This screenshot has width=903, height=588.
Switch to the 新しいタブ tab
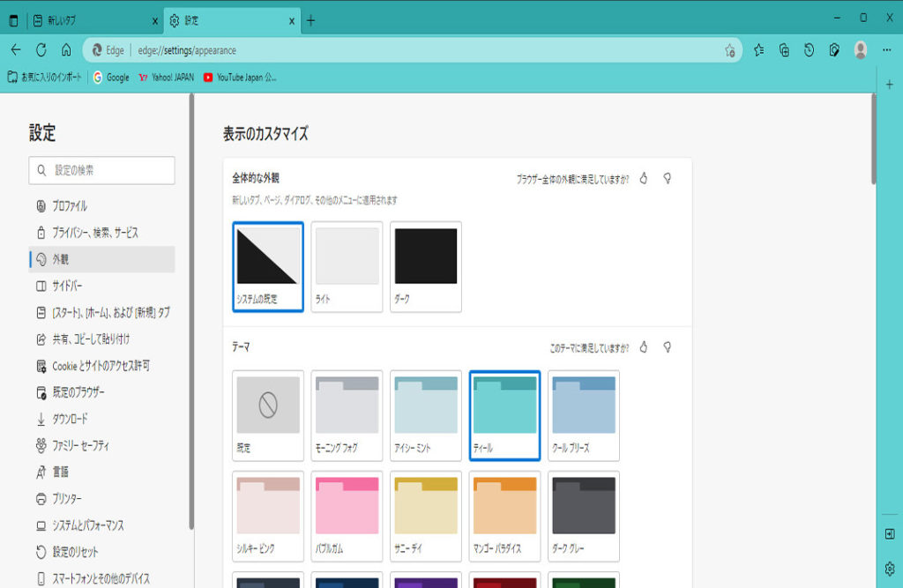[93, 20]
